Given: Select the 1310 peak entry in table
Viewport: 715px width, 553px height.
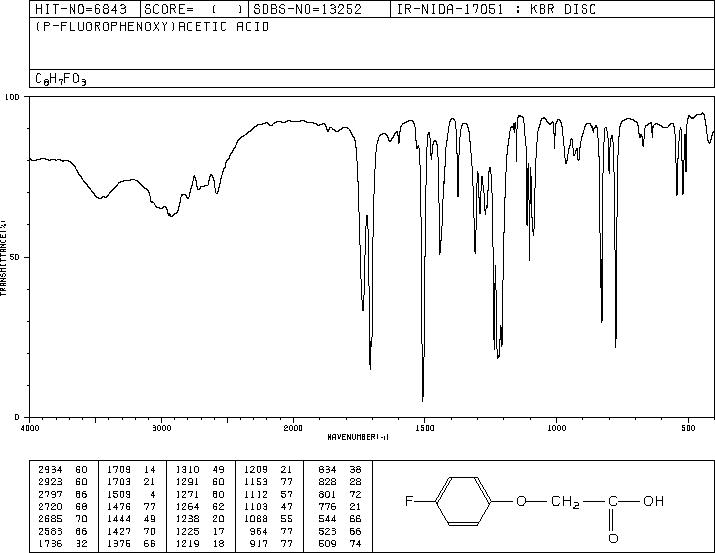Looking at the screenshot, I should pos(200,470).
